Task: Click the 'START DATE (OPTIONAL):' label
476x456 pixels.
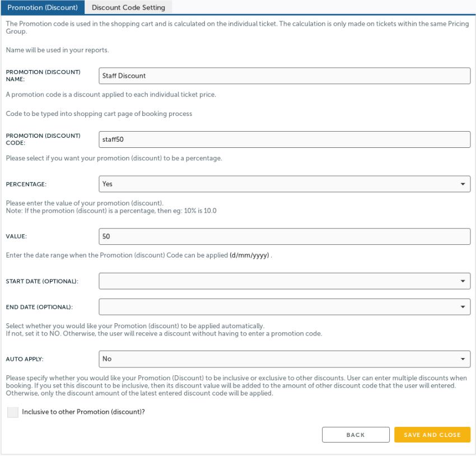Action: (42, 281)
